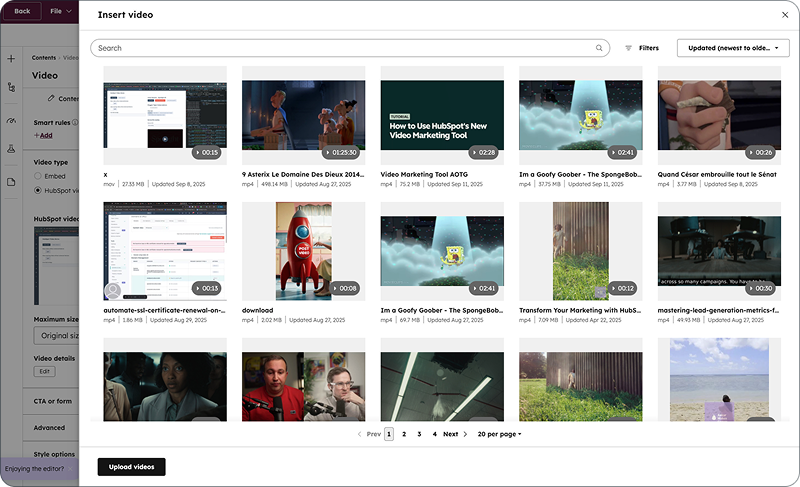Open the Filters option
The image size is (800, 487).
point(642,48)
